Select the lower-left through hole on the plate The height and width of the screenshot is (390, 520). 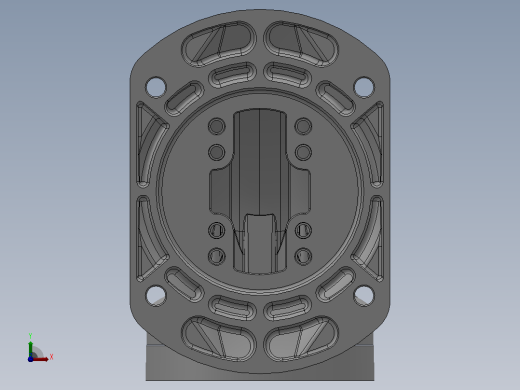tap(156, 295)
